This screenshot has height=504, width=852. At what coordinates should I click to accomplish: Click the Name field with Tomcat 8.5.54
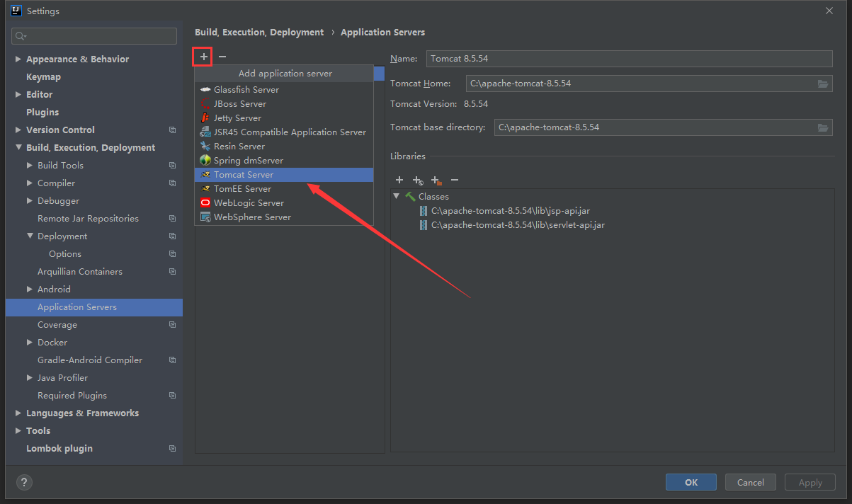coord(629,59)
